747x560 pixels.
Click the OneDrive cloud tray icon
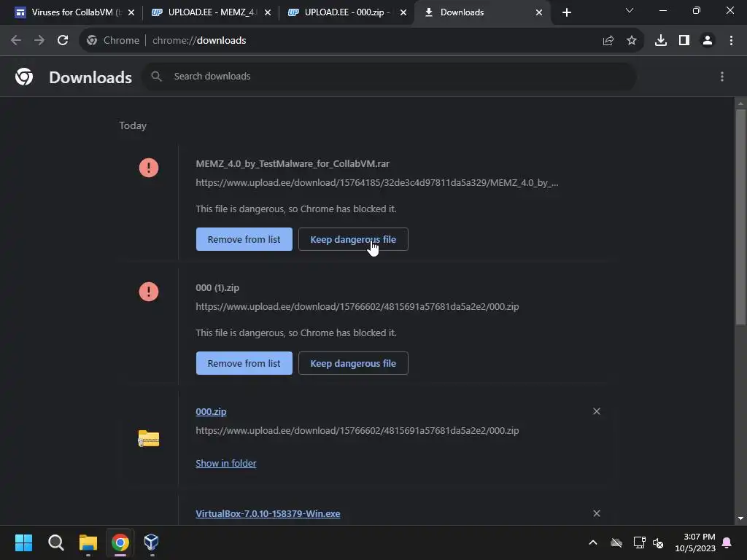tap(616, 542)
